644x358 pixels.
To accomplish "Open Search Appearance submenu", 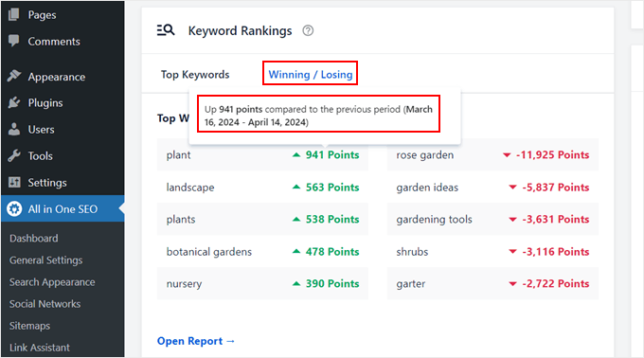I will click(52, 282).
